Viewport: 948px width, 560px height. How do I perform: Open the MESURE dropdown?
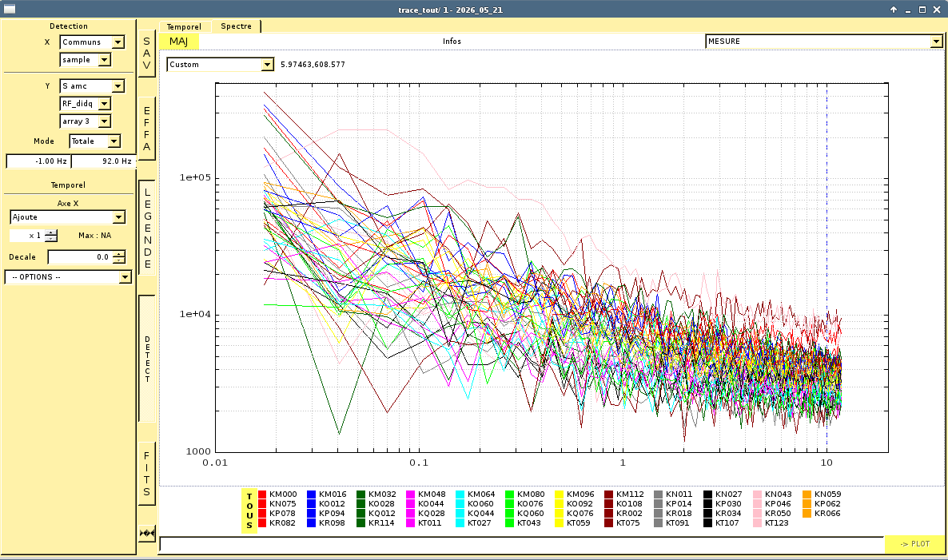(824, 41)
